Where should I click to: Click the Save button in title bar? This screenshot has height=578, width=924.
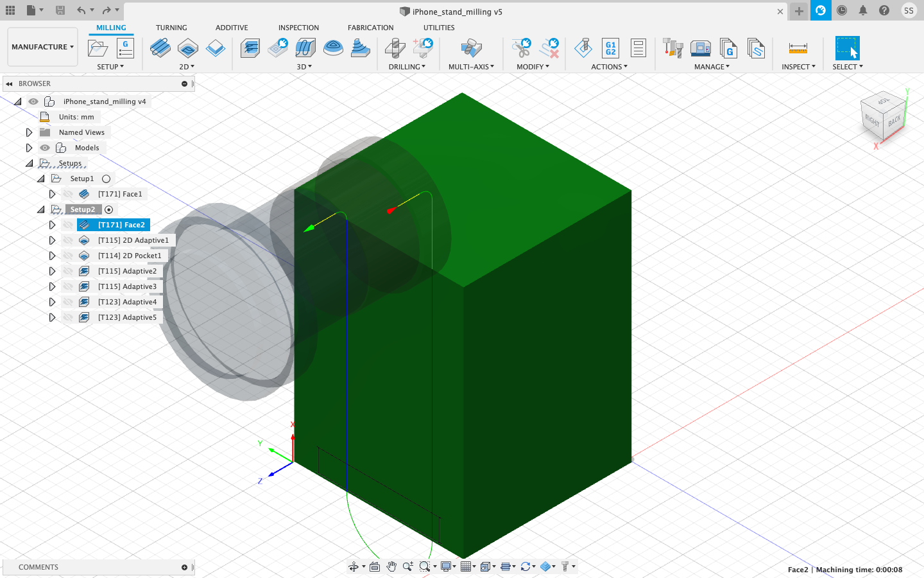[x=60, y=10]
